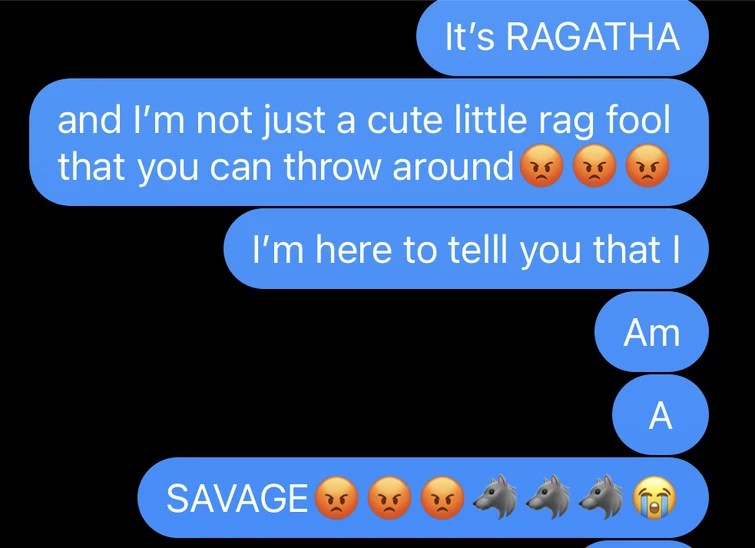The height and width of the screenshot is (548, 755).
Task: Click the second angry emoji after SAVAGE
Action: click(390, 498)
